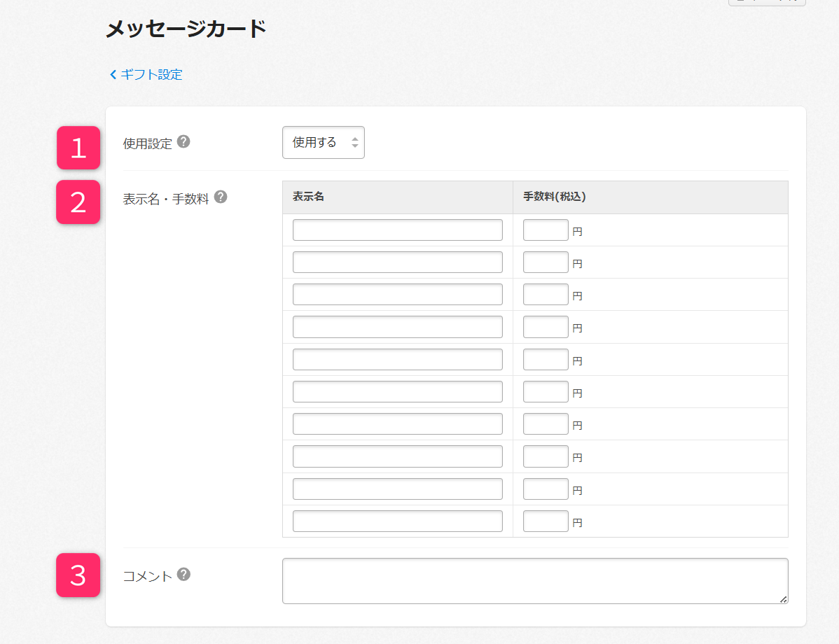Screen dimensions: 839x644
Task: Click the pink number 2 badge
Action: 78,202
